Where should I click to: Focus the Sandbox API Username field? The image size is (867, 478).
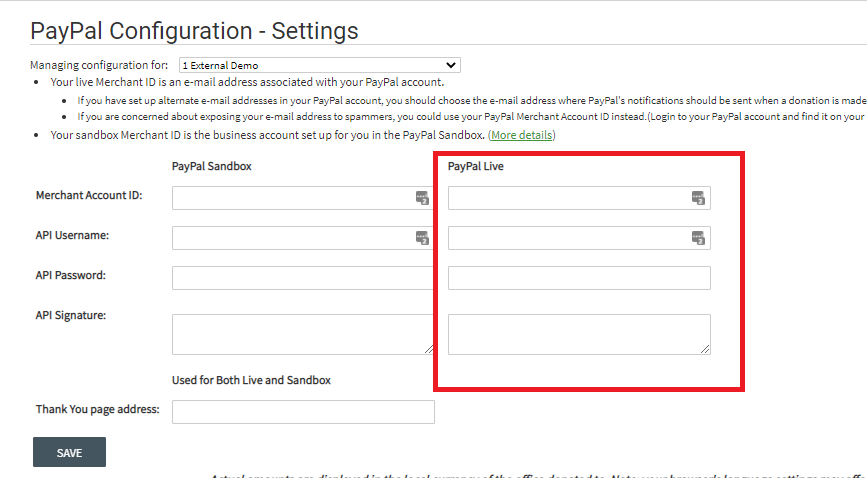pyautogui.click(x=303, y=238)
